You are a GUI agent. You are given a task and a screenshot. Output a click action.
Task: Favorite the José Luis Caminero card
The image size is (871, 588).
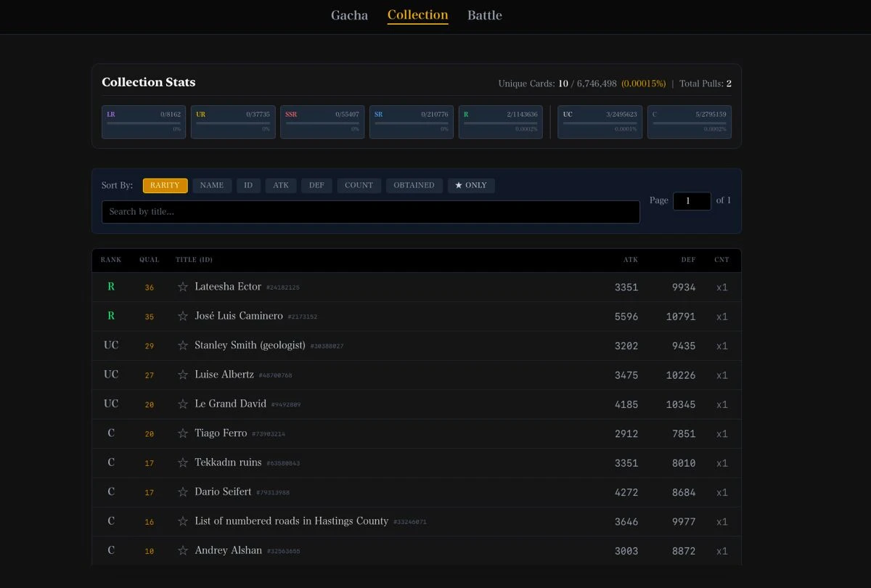pyautogui.click(x=183, y=317)
